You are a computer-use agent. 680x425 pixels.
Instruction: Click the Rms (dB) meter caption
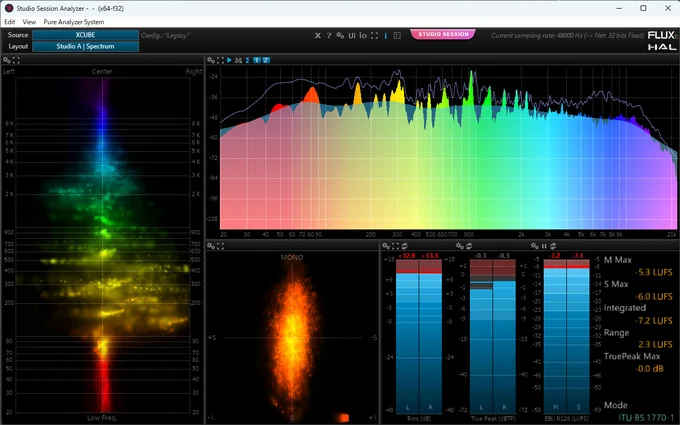pos(418,419)
